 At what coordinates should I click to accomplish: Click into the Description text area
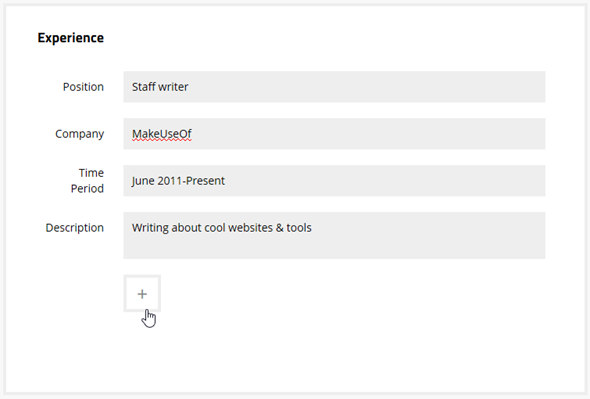pos(334,235)
